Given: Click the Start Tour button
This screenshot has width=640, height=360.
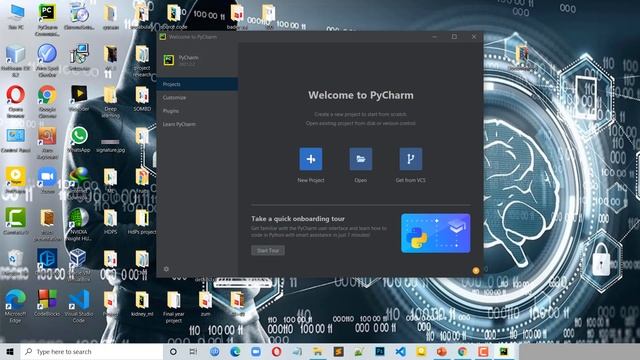Looking at the screenshot, I should pyautogui.click(x=268, y=251).
